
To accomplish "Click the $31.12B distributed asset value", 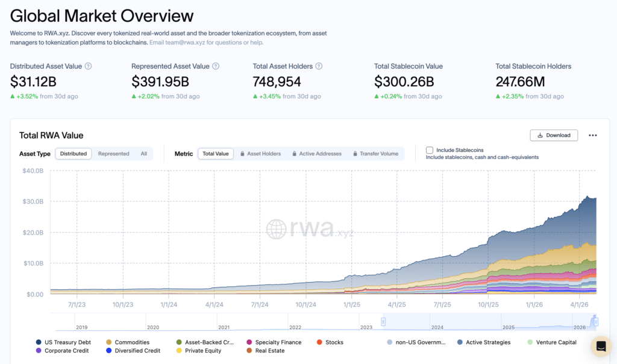I will [x=33, y=82].
